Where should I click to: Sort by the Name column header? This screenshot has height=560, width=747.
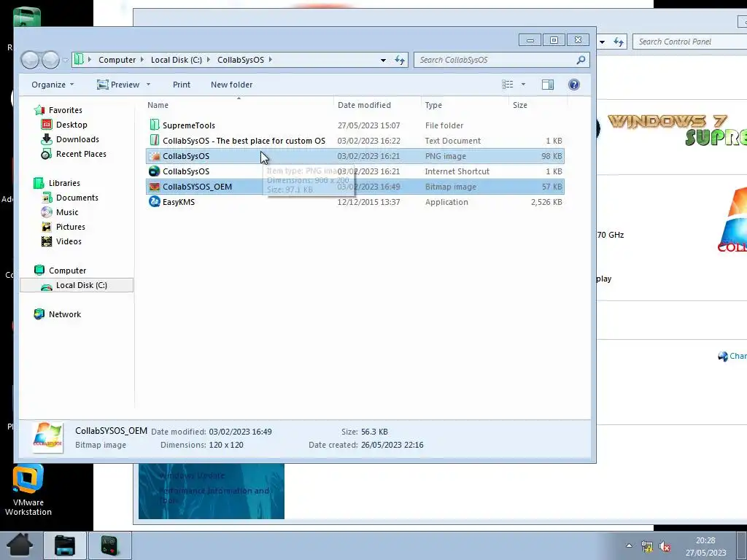239,105
